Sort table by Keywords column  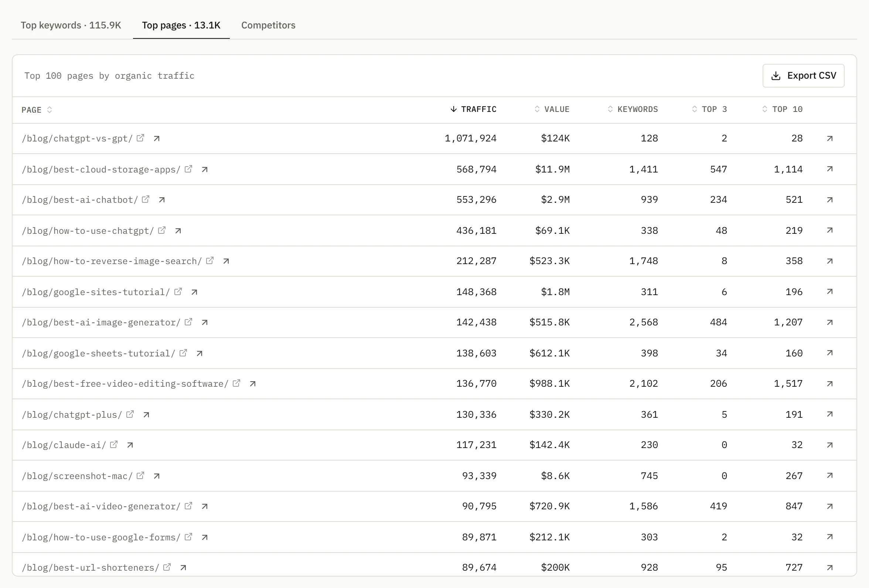pos(632,109)
